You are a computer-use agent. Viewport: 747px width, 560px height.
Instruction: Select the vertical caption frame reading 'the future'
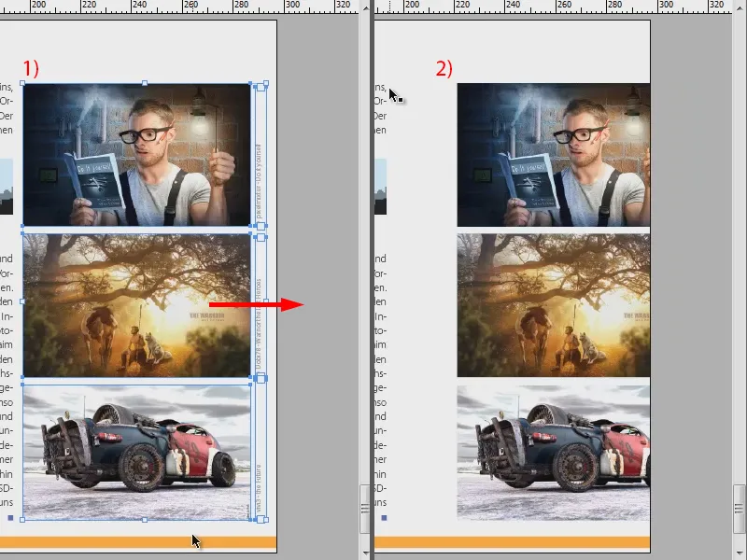[261, 451]
